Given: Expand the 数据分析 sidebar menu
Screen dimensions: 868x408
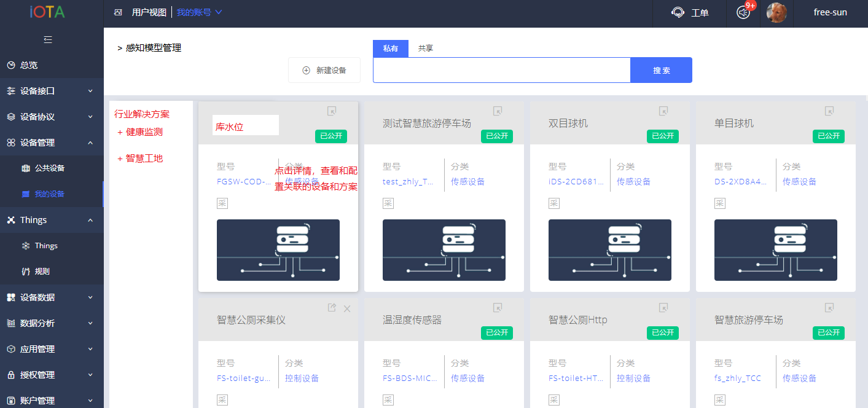Looking at the screenshot, I should pyautogui.click(x=52, y=323).
